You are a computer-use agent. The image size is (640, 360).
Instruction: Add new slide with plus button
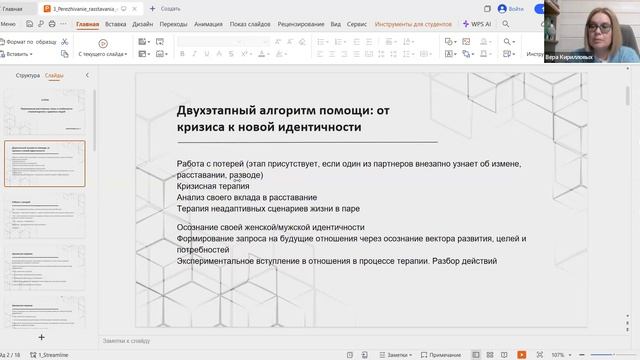(41, 337)
